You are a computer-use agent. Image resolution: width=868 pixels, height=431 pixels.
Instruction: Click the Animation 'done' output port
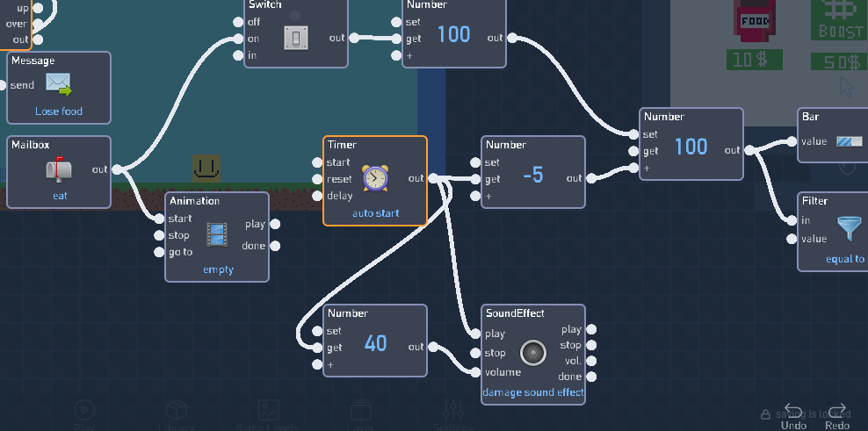pos(273,246)
